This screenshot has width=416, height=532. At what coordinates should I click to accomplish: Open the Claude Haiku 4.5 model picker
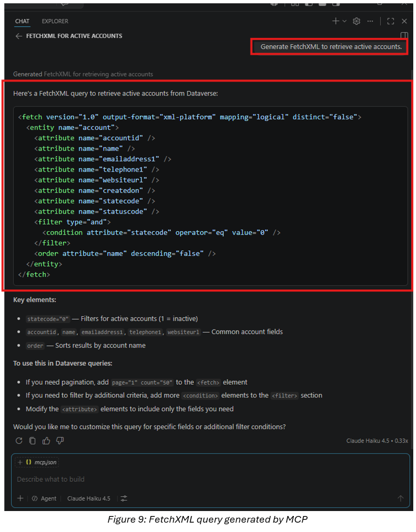(x=88, y=498)
